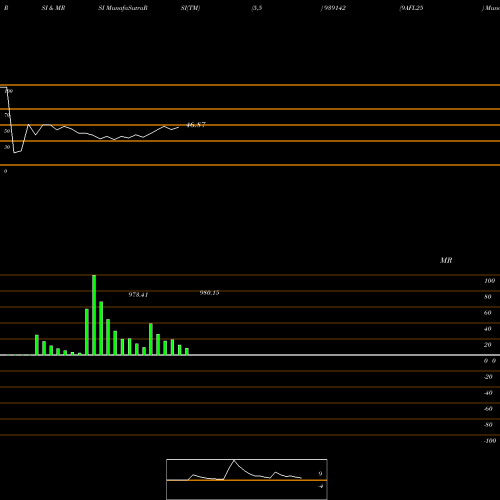Click the 980.15 price label
The height and width of the screenshot is (500, 500).
pyautogui.click(x=209, y=293)
